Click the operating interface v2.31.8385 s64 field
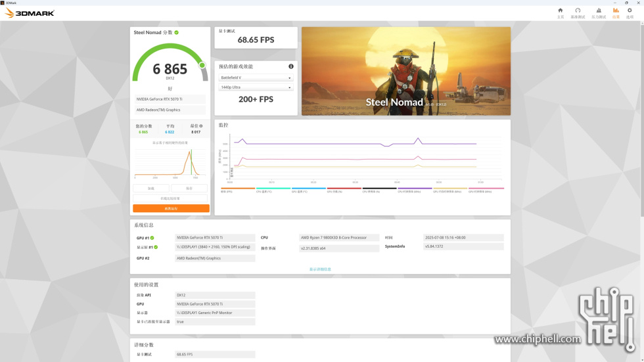The height and width of the screenshot is (362, 644). click(x=339, y=248)
